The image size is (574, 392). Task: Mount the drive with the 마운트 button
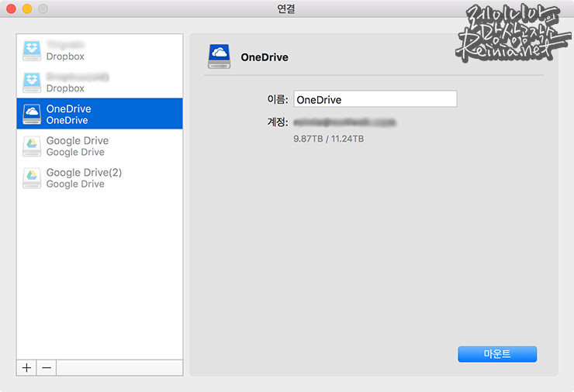(x=497, y=354)
